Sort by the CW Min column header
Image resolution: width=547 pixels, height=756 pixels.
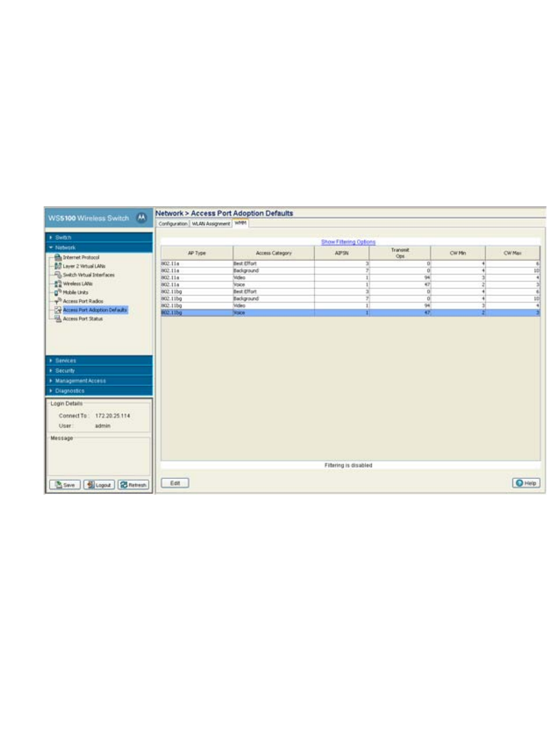coord(458,253)
